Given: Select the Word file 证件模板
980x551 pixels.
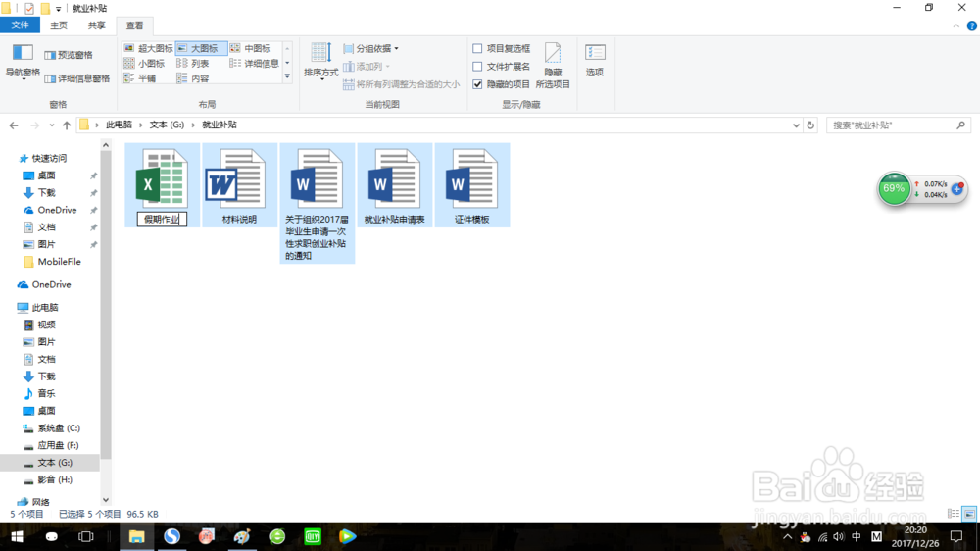Looking at the screenshot, I should pos(472,185).
